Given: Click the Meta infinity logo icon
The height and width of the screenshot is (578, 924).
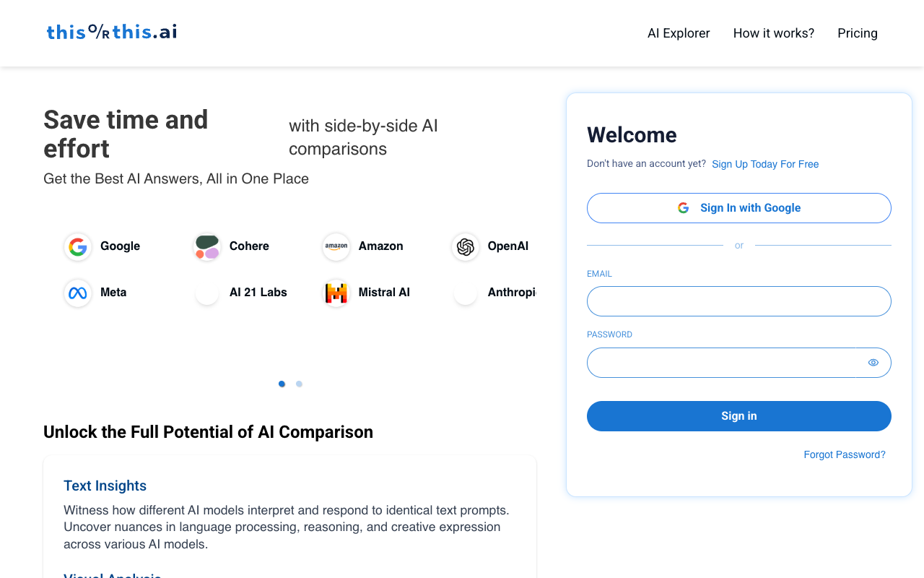Looking at the screenshot, I should pos(78,293).
